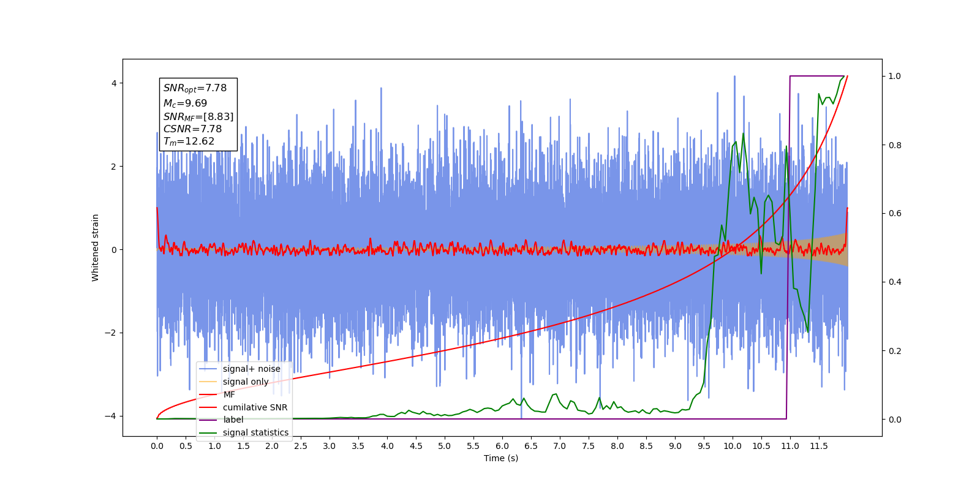Click the green signal statistics peak near 10.2 s
The width and height of the screenshot is (980, 490).
743,134
